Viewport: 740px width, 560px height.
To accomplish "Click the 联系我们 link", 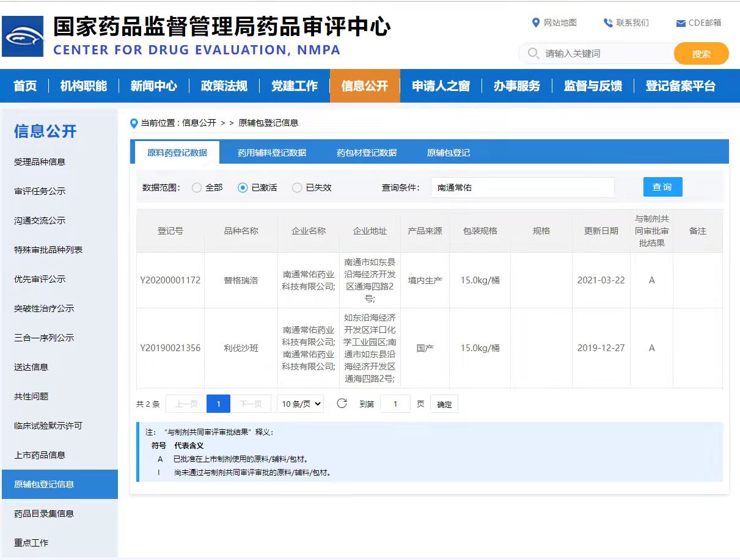I will pyautogui.click(x=632, y=23).
